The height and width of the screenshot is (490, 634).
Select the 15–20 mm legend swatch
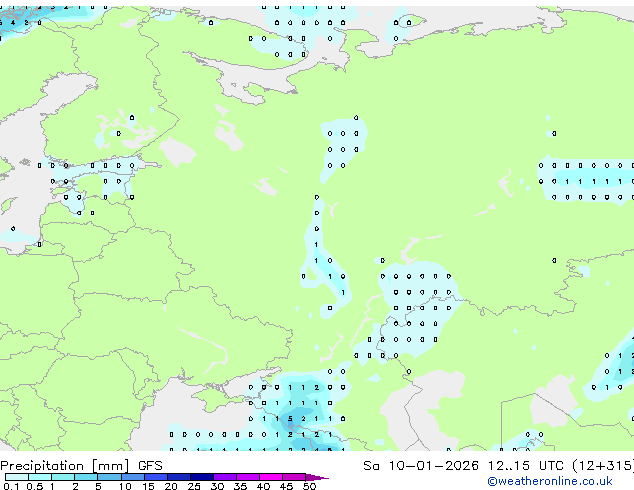tap(156, 477)
